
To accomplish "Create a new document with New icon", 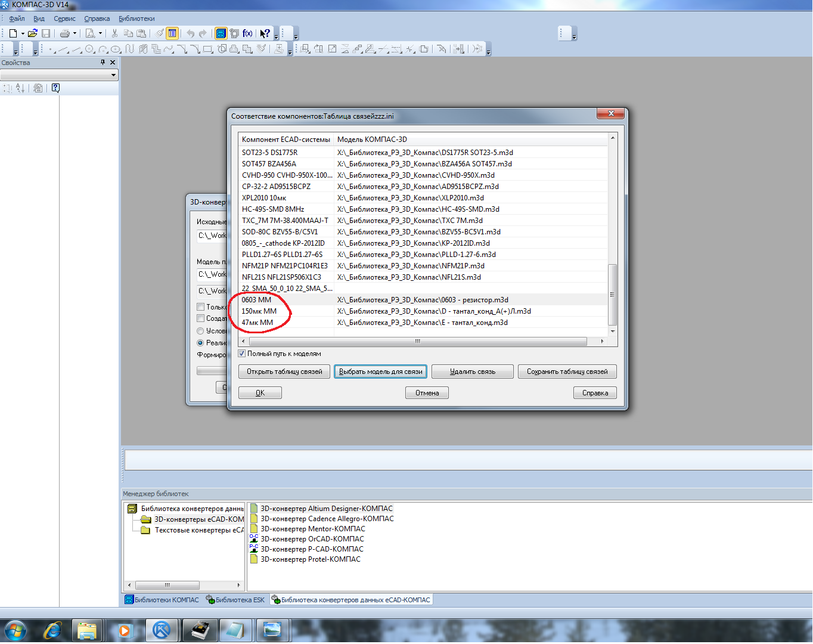I will (x=13, y=33).
